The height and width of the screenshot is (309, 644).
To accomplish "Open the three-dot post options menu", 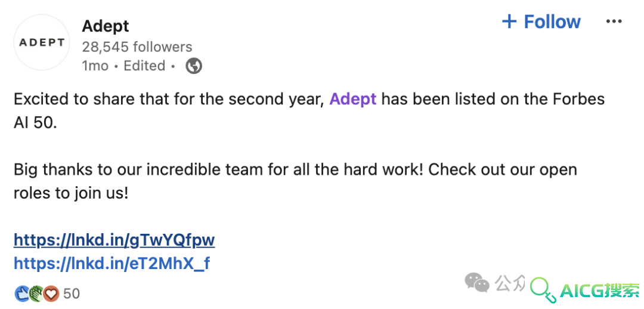I will coord(614,21).
